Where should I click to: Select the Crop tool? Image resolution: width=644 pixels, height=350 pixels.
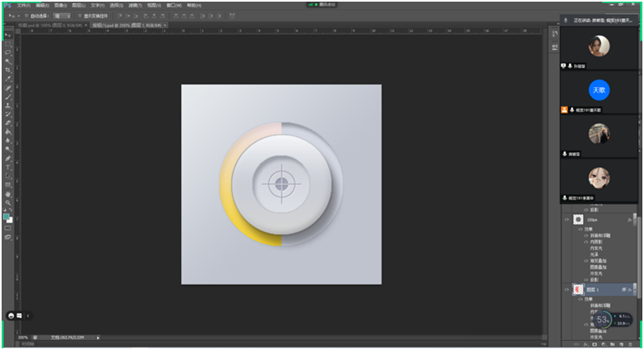pyautogui.click(x=8, y=70)
